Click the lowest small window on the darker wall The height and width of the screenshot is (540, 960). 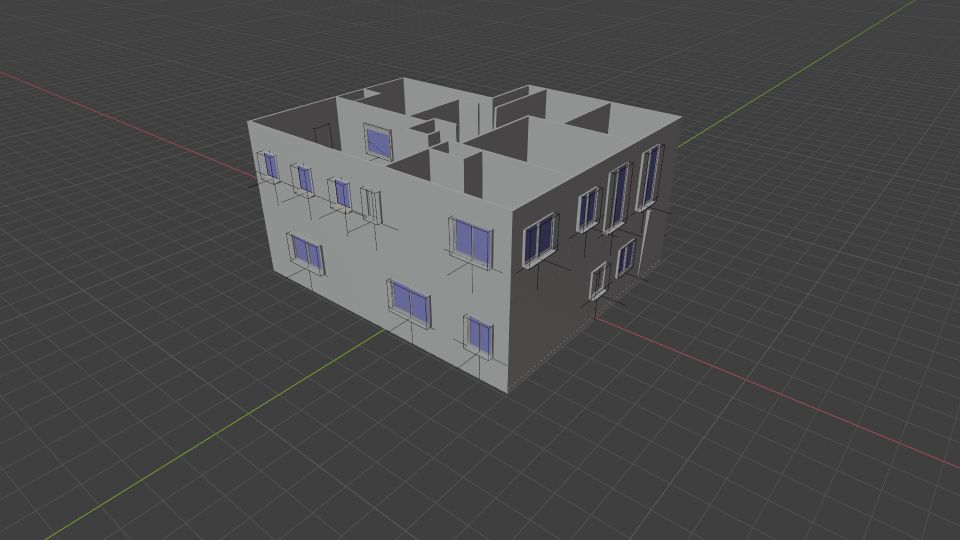(599, 281)
